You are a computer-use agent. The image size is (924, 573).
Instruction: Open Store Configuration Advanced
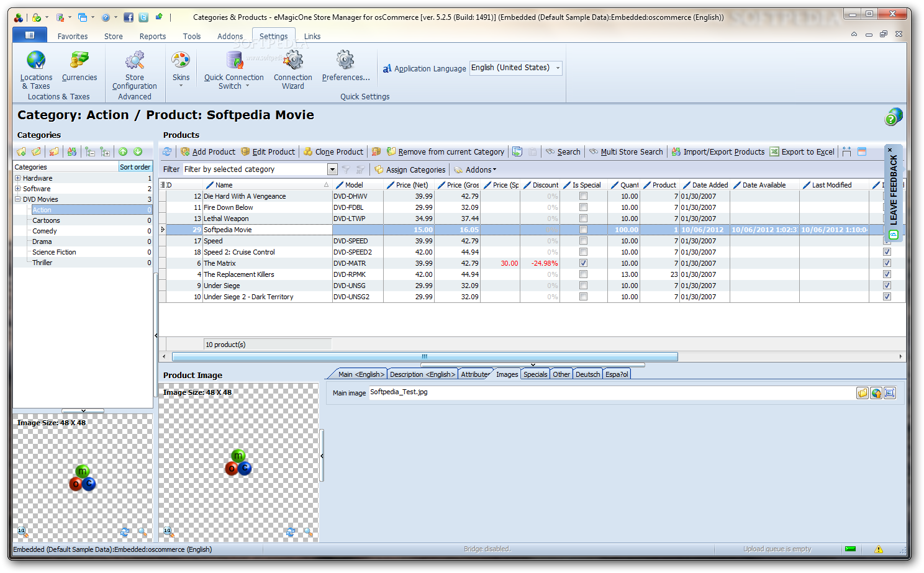135,70
